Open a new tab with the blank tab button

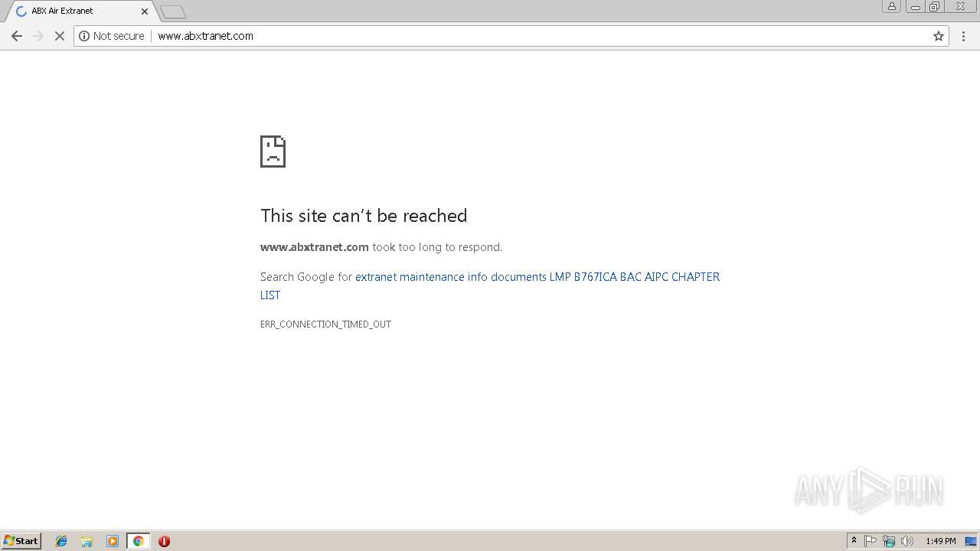(x=173, y=11)
